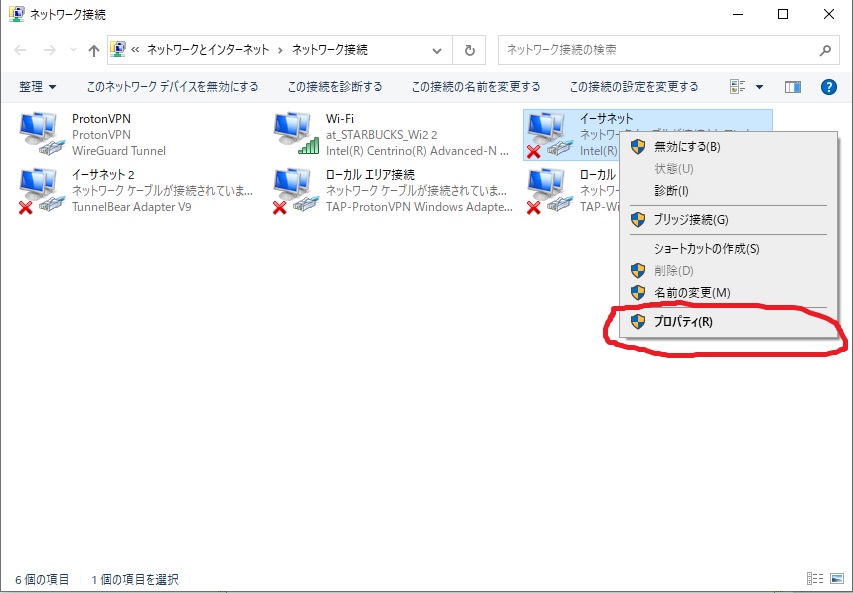
Task: Open the 整理 dropdown menu
Action: [x=35, y=86]
